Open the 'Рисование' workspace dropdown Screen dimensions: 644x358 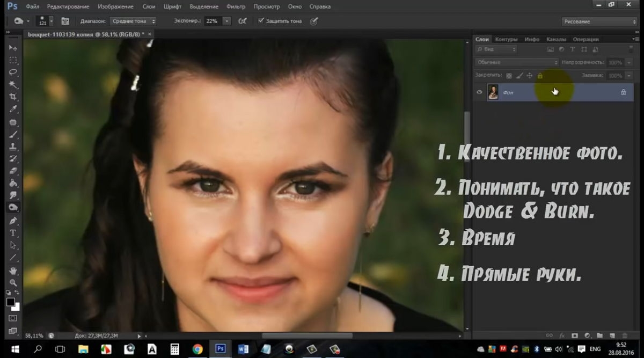tap(599, 21)
